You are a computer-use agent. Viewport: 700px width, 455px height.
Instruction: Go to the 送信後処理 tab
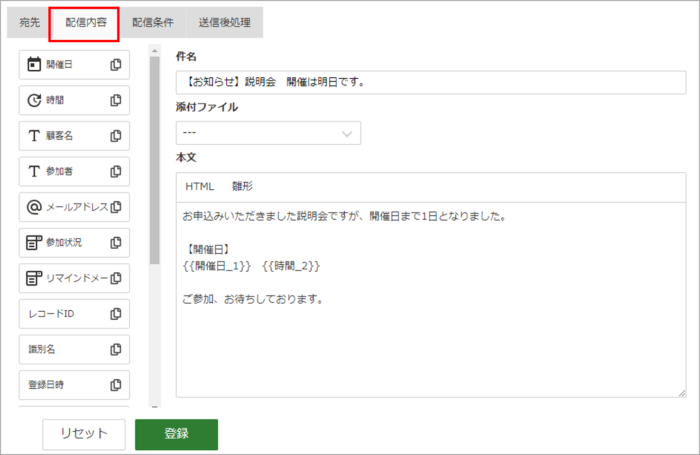(x=225, y=22)
